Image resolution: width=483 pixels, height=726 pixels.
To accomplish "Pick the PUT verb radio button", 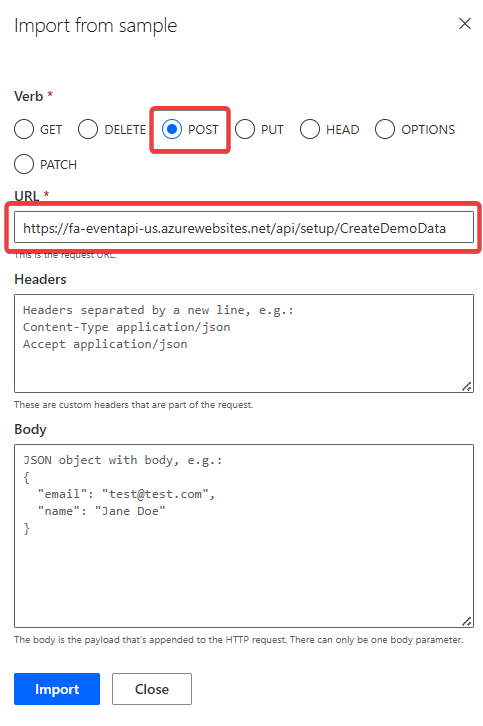I will 245,129.
